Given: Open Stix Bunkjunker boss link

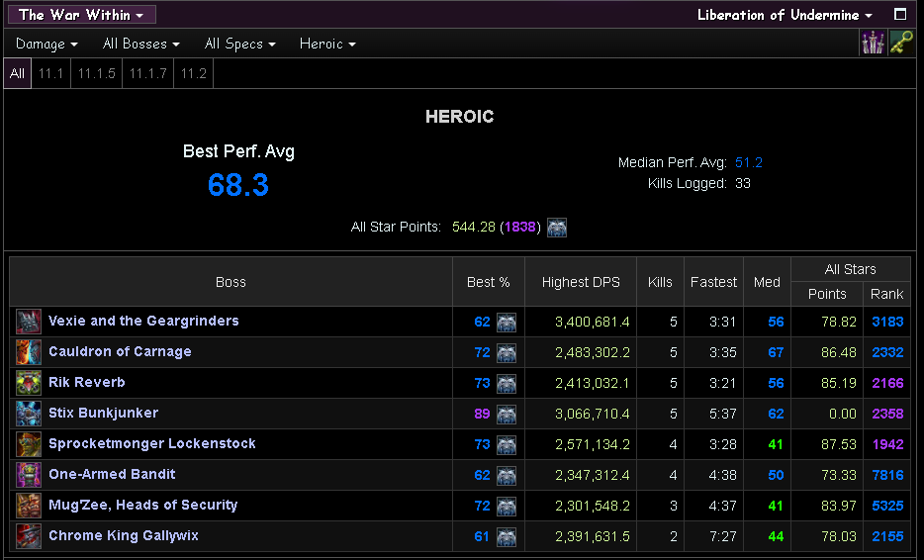Looking at the screenshot, I should (x=103, y=413).
